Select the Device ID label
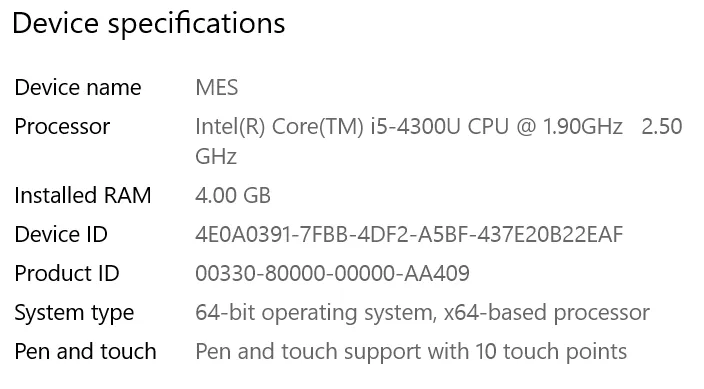 tap(61, 234)
